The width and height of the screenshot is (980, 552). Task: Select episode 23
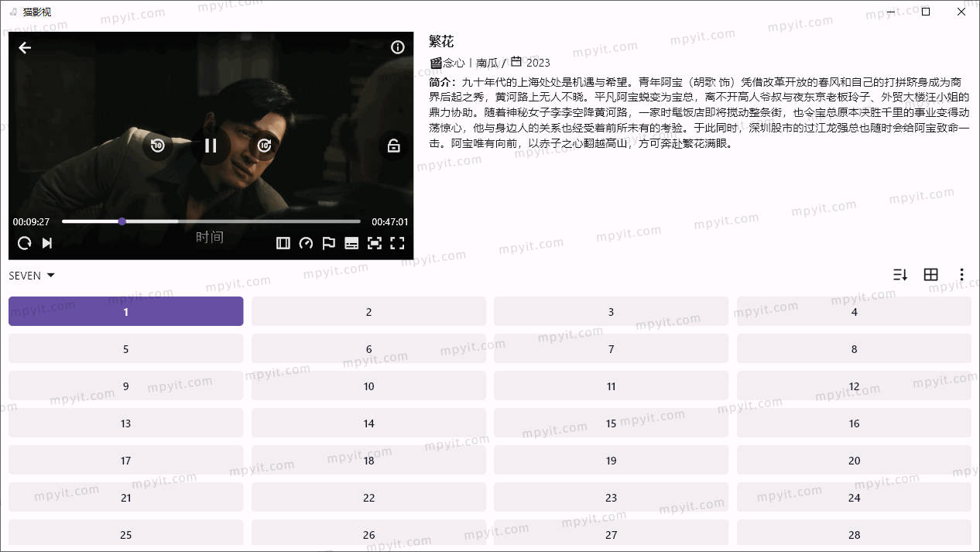coord(612,497)
